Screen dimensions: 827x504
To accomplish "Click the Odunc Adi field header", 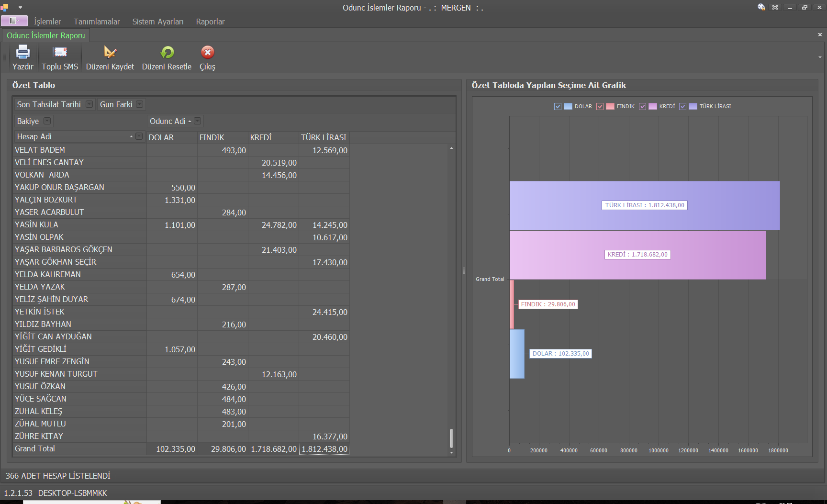I will coord(168,121).
